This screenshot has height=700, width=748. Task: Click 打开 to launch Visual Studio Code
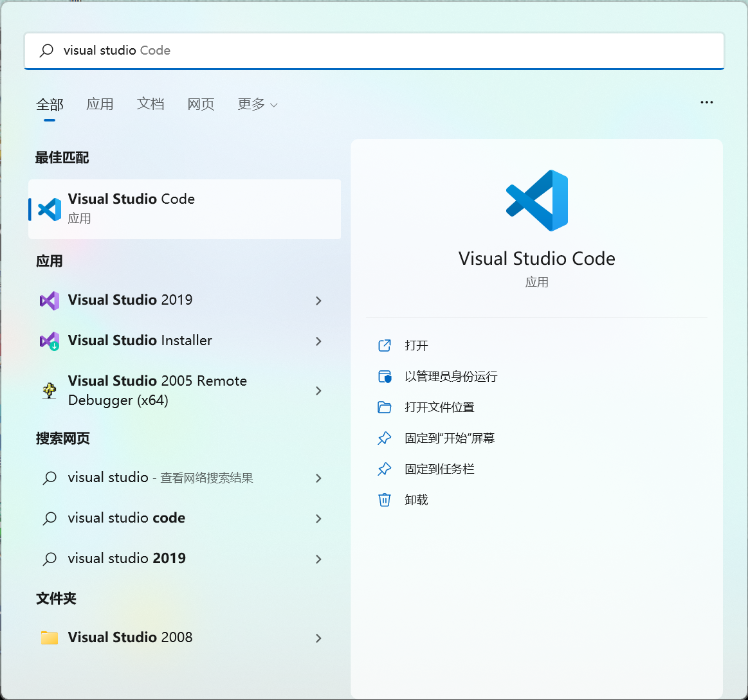coord(416,345)
